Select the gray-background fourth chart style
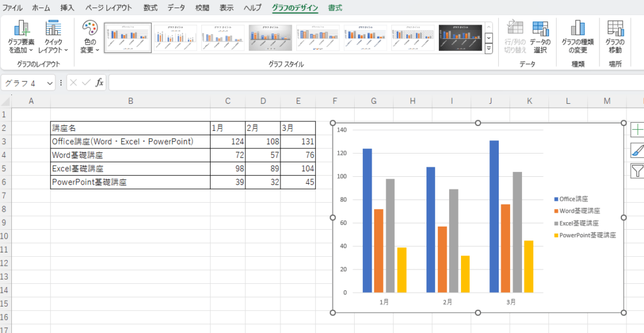The width and height of the screenshot is (644, 333). click(270, 38)
